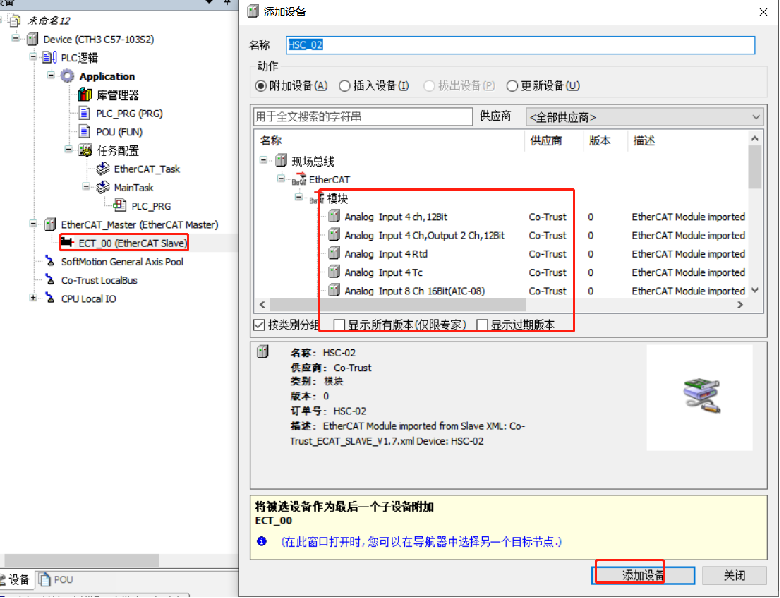
Task: Collapse the Application tree node
Action: tap(51, 75)
